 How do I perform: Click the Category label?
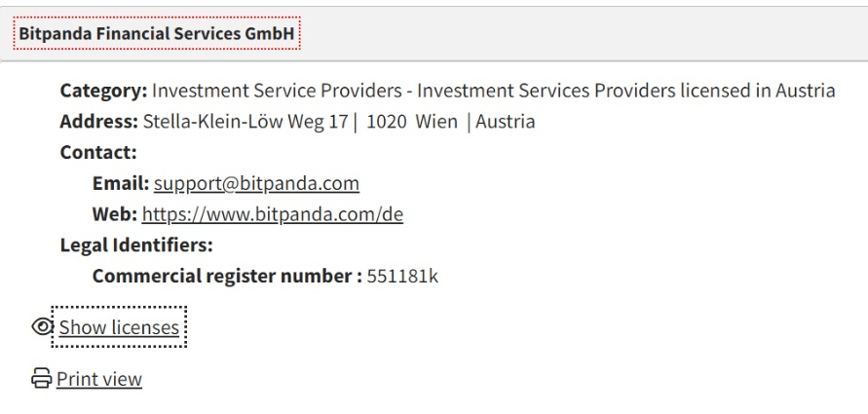(x=103, y=92)
